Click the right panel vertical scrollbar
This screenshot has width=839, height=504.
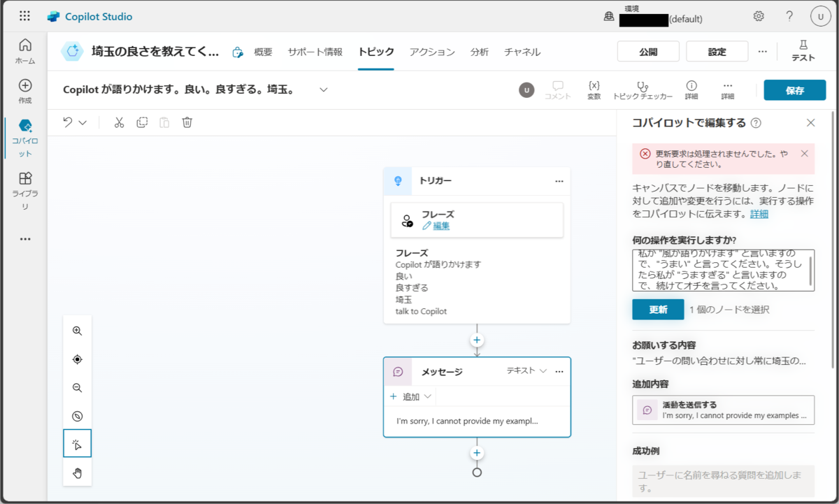[832, 239]
